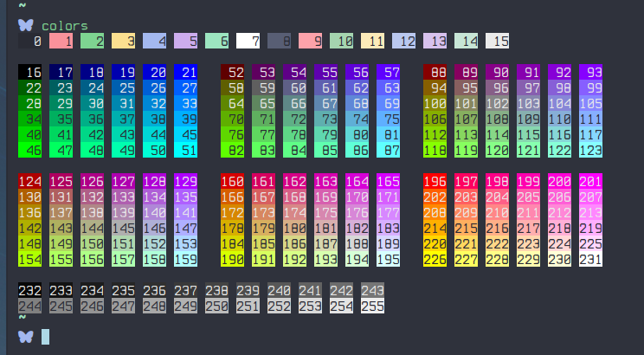This screenshot has height=355, width=644.
Task: Pick the blue swatch labeled 4
Action: coord(155,41)
